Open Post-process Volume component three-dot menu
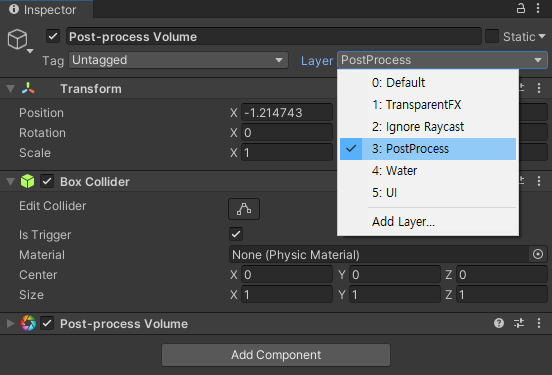552x375 pixels. point(539,323)
